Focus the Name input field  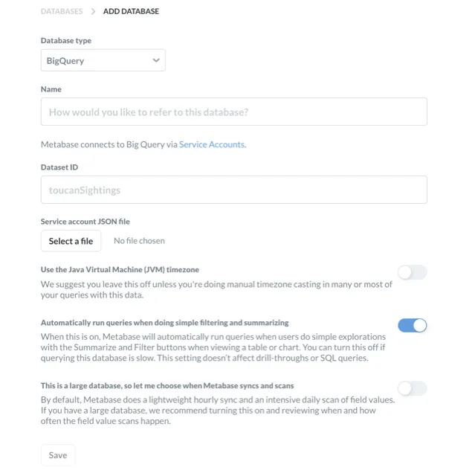[234, 112]
